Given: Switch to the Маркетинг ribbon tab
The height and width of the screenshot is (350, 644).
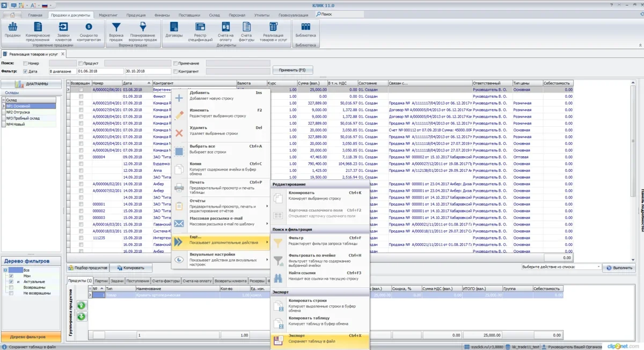Looking at the screenshot, I should [109, 15].
